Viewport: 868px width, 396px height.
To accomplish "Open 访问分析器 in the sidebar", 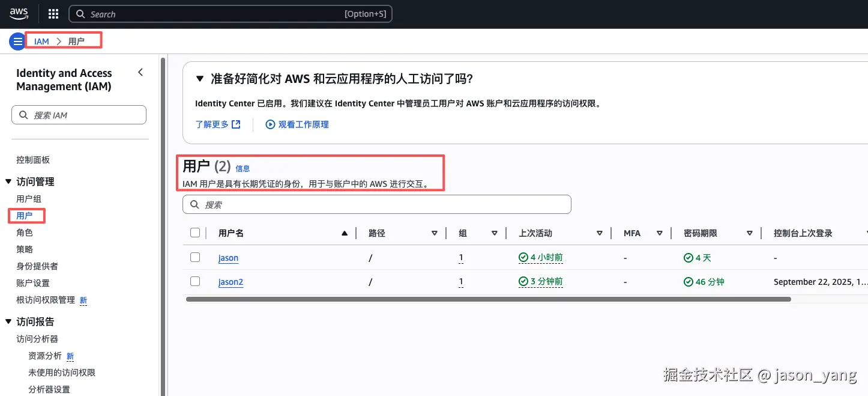I will click(37, 339).
